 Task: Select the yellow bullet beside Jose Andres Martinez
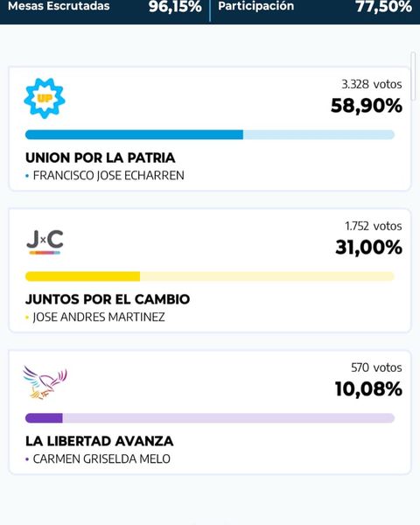pyautogui.click(x=27, y=318)
